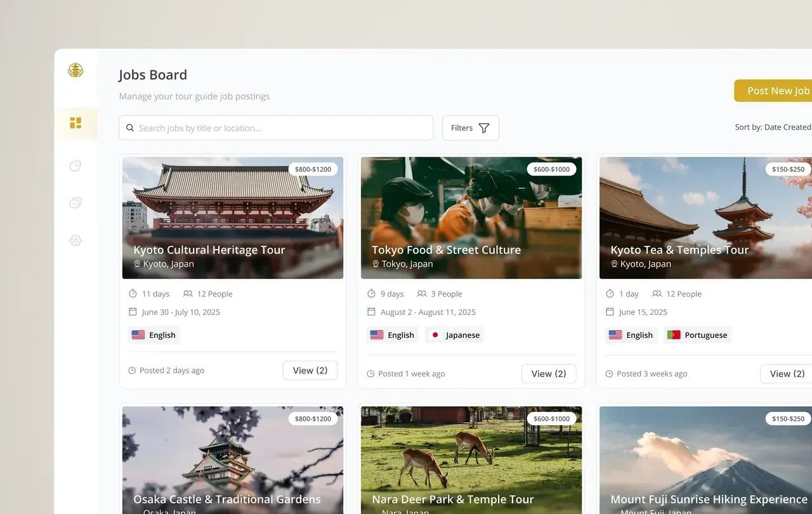Open the Kyoto Cultural Heritage Tour thumbnail
This screenshot has width=812, height=514.
point(233,218)
